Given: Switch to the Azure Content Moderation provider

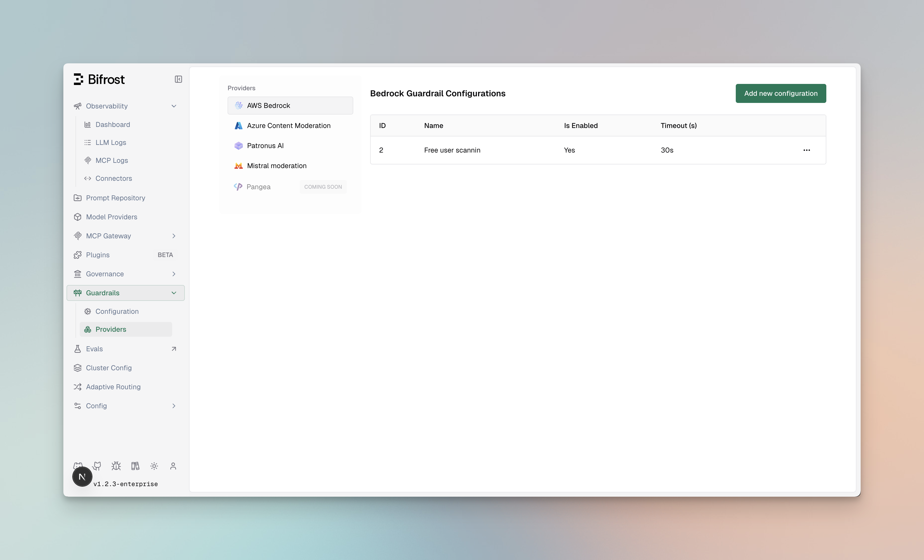Looking at the screenshot, I should [x=289, y=126].
